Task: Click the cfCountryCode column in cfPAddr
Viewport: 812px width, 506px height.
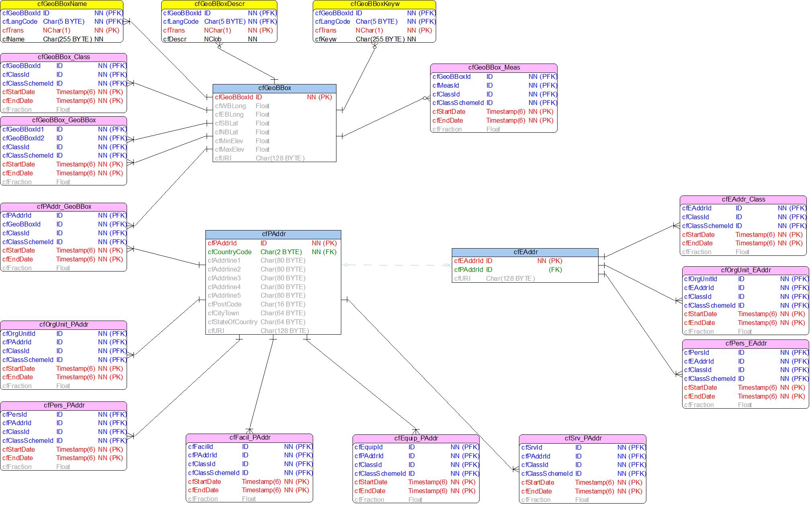Action: coord(230,252)
